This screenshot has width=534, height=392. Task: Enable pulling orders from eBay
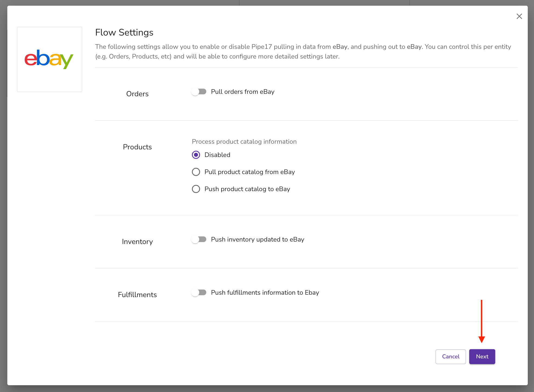[x=199, y=92]
